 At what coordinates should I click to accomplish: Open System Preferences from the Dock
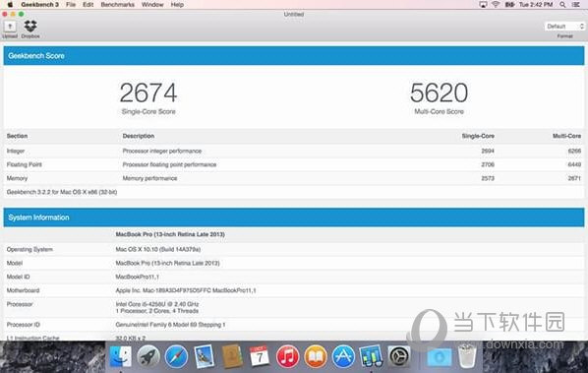coord(398,356)
